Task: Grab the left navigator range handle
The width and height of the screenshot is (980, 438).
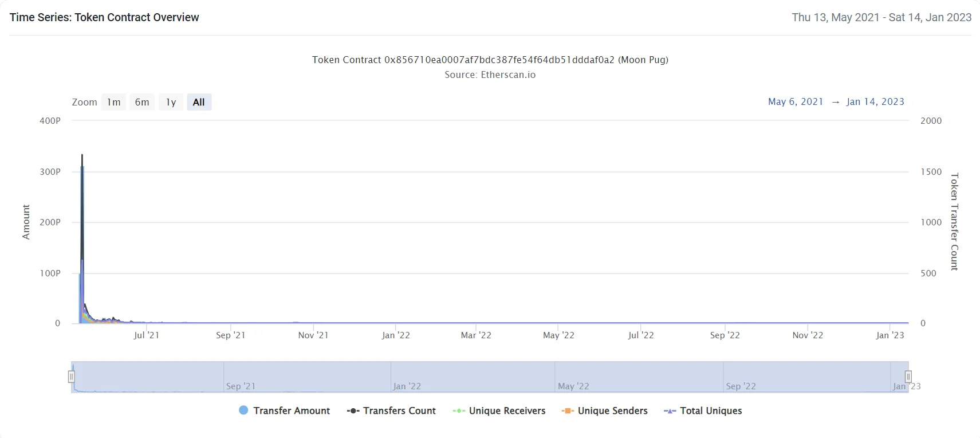Action: [x=72, y=377]
